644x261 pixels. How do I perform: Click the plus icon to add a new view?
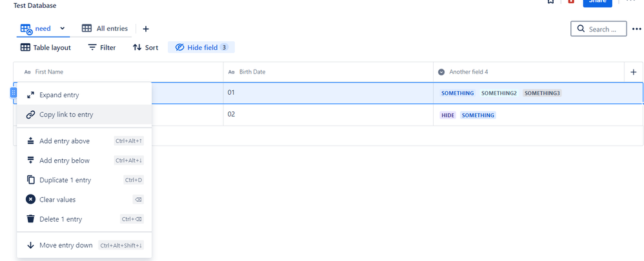146,29
